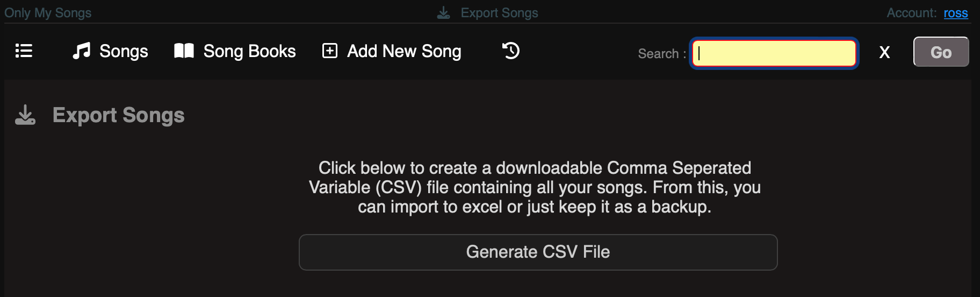
Task: Click the open book icon for Song Books
Action: pos(184,51)
